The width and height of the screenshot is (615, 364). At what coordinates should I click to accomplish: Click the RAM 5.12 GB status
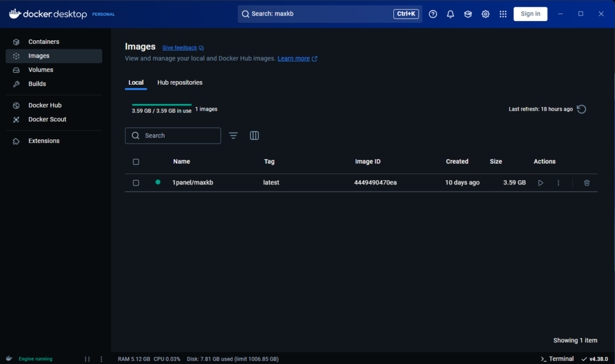point(134,359)
